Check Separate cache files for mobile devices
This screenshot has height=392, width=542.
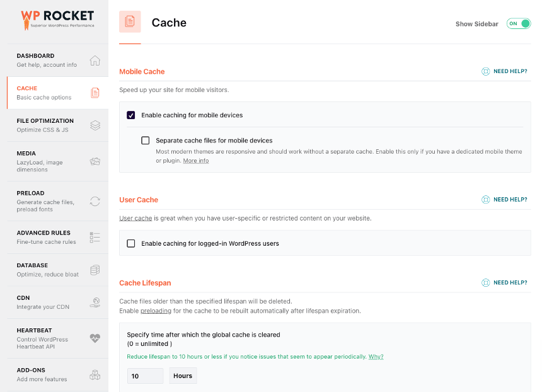click(146, 141)
